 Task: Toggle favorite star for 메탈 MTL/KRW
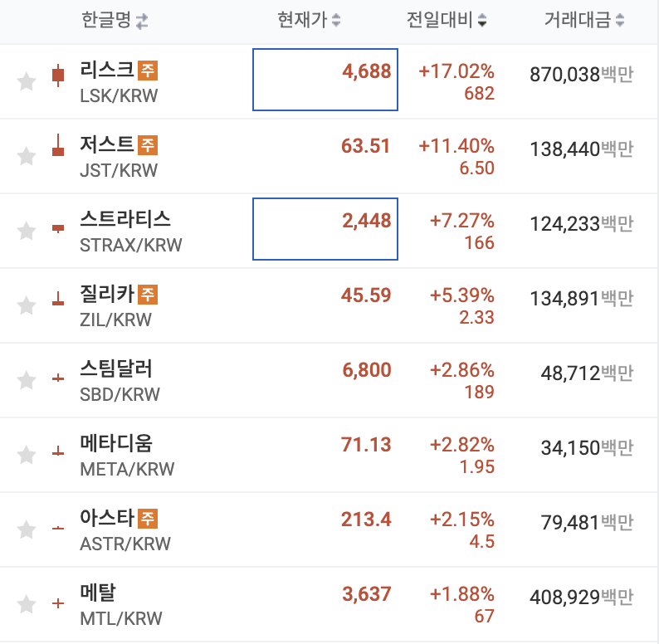click(26, 604)
